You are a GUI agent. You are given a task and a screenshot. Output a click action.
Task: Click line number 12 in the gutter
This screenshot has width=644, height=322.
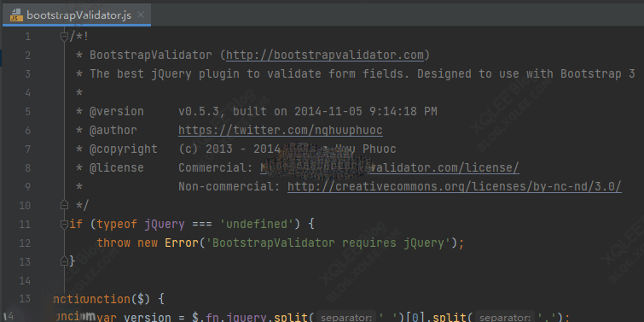tap(25, 243)
